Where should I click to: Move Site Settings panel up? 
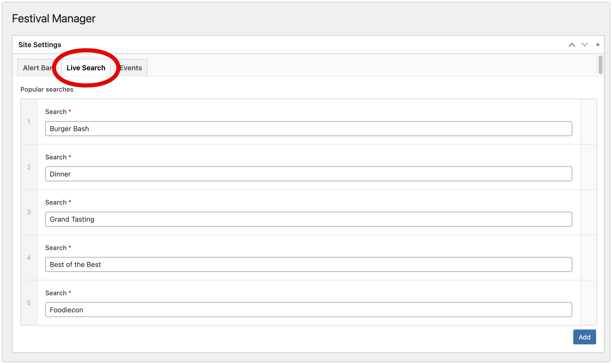572,45
